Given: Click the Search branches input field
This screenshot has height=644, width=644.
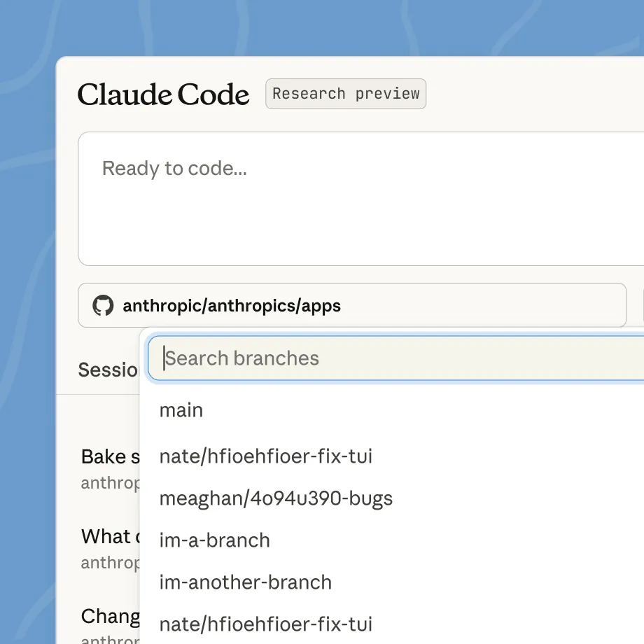Looking at the screenshot, I should pos(396,358).
